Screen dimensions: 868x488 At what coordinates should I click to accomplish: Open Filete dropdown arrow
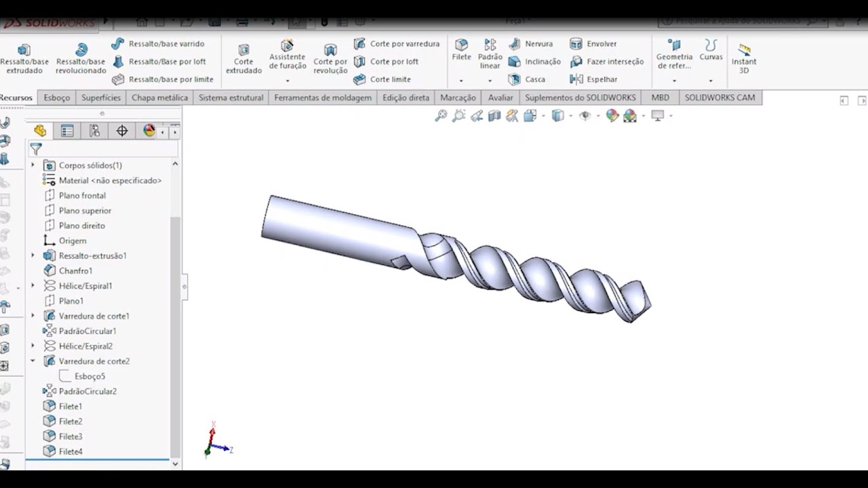[x=461, y=81]
